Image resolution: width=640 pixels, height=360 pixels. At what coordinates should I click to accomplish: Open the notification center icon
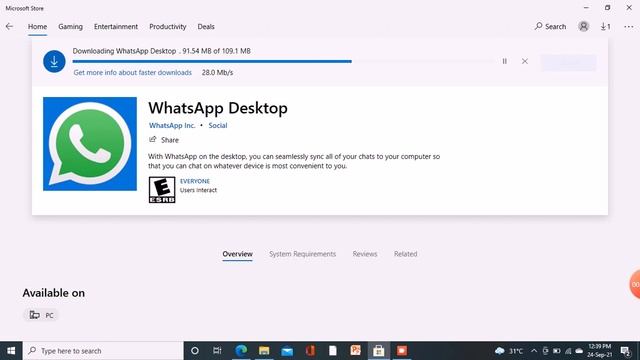point(625,351)
